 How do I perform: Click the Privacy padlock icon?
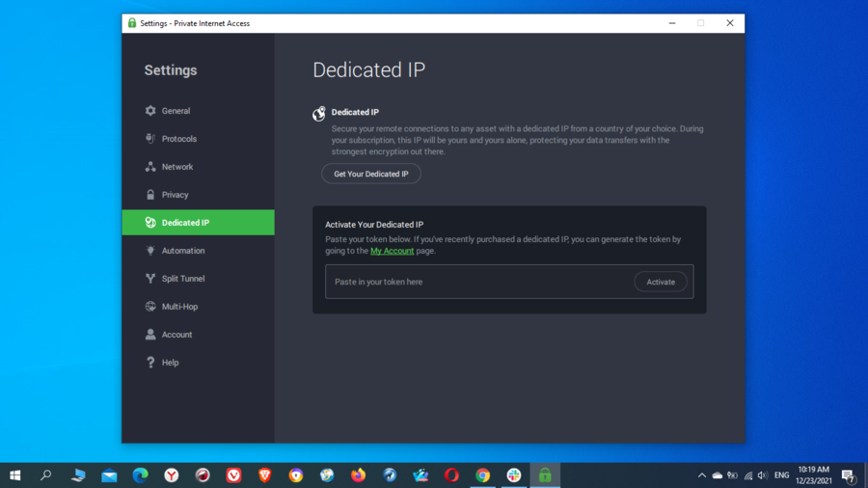pyautogui.click(x=150, y=195)
